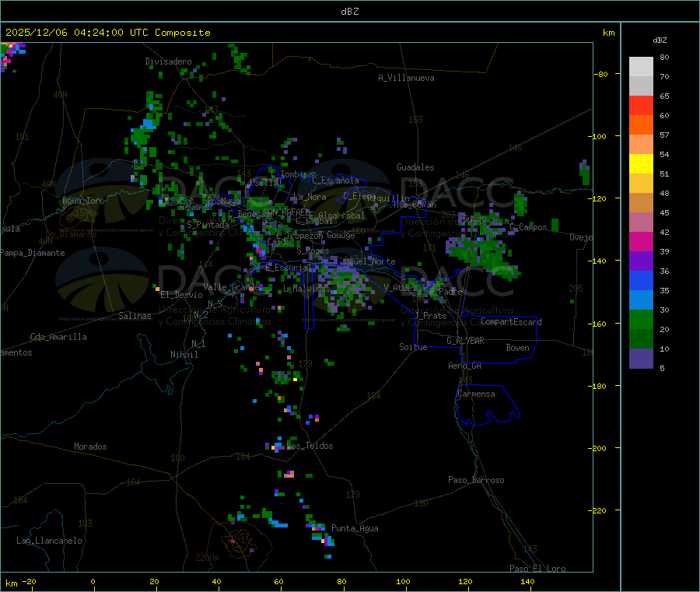Click the -80 km y-axis tick label
Viewport: 700px width, 592px height.
[601, 74]
